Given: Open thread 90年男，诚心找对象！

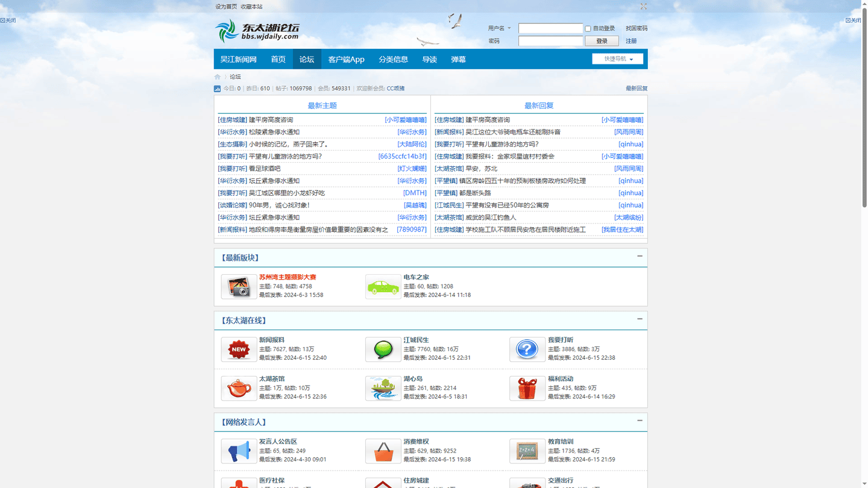Looking at the screenshot, I should (x=279, y=205).
